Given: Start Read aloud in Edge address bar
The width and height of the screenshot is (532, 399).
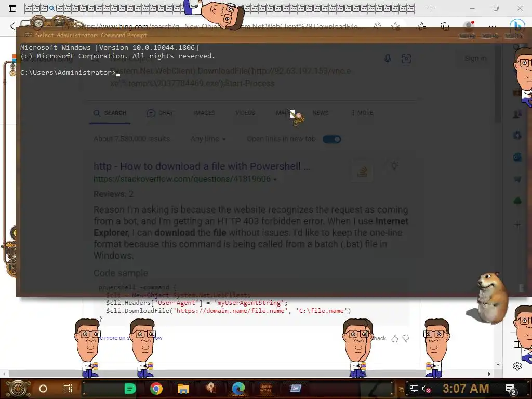Looking at the screenshot, I should coord(377,26).
